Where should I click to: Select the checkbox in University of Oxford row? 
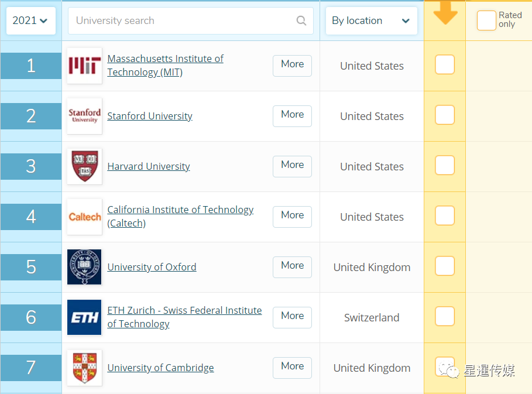[x=445, y=266]
